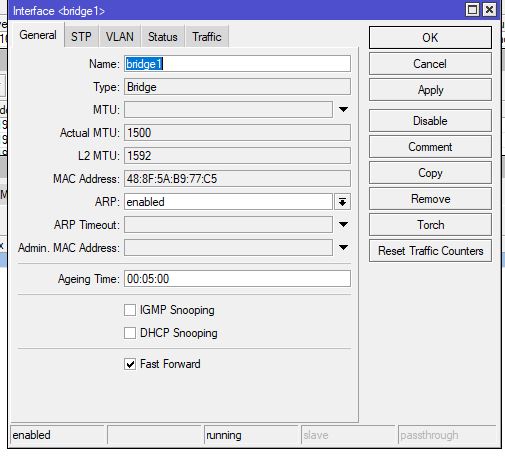Open the VLAN tab
This screenshot has width=505, height=457.
(x=120, y=36)
